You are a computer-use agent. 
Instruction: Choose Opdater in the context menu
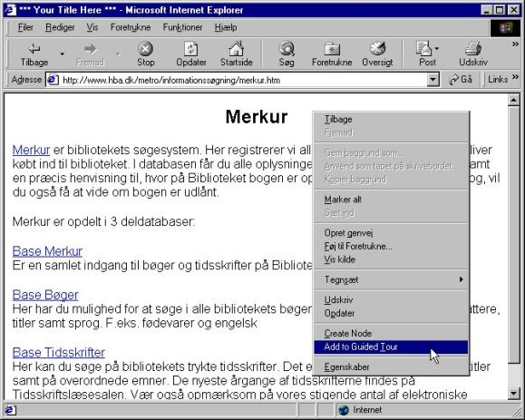[391, 313]
